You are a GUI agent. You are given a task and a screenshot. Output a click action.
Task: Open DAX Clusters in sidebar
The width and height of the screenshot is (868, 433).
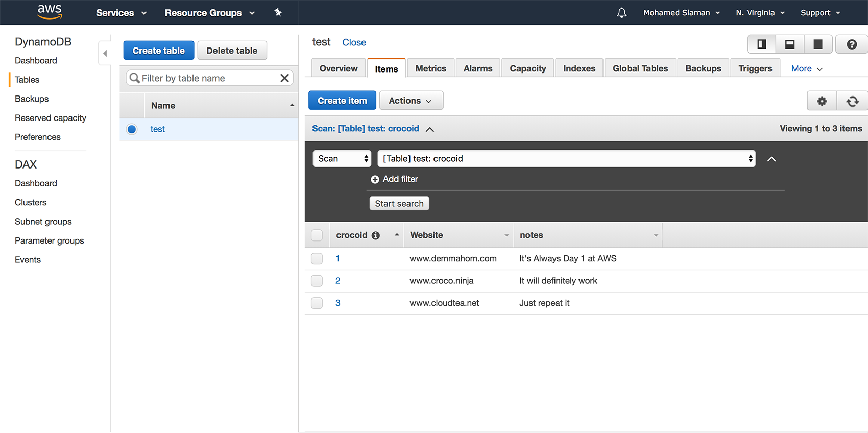(x=31, y=203)
